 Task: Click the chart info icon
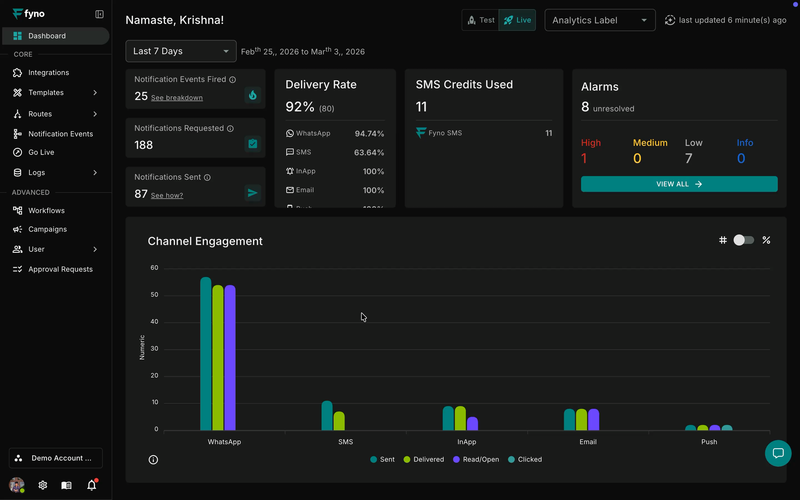click(153, 460)
